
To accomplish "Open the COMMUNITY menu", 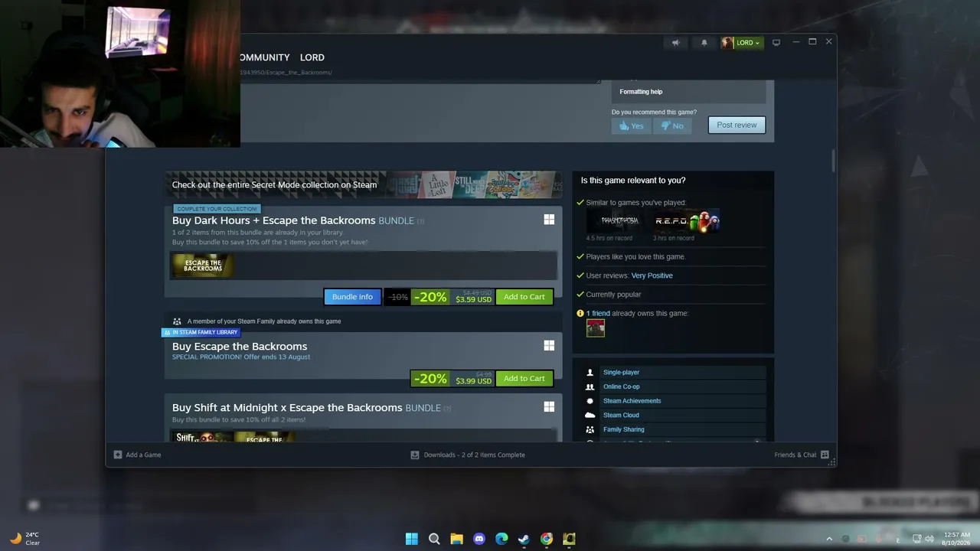I will [265, 57].
